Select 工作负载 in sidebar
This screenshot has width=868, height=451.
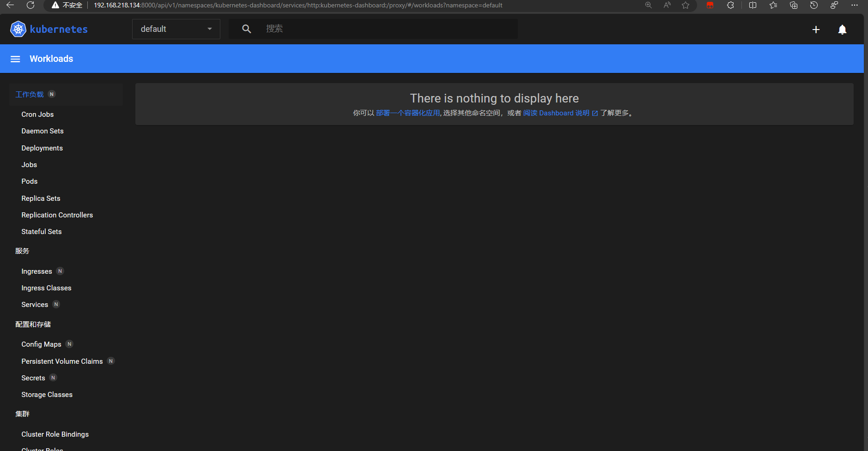tap(30, 94)
